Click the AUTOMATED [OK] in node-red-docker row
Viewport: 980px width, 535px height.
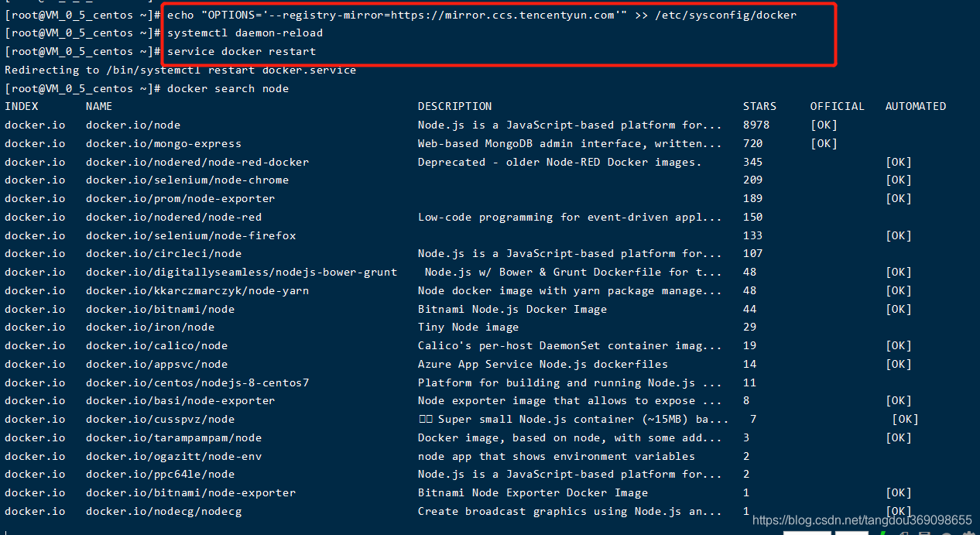click(x=899, y=162)
